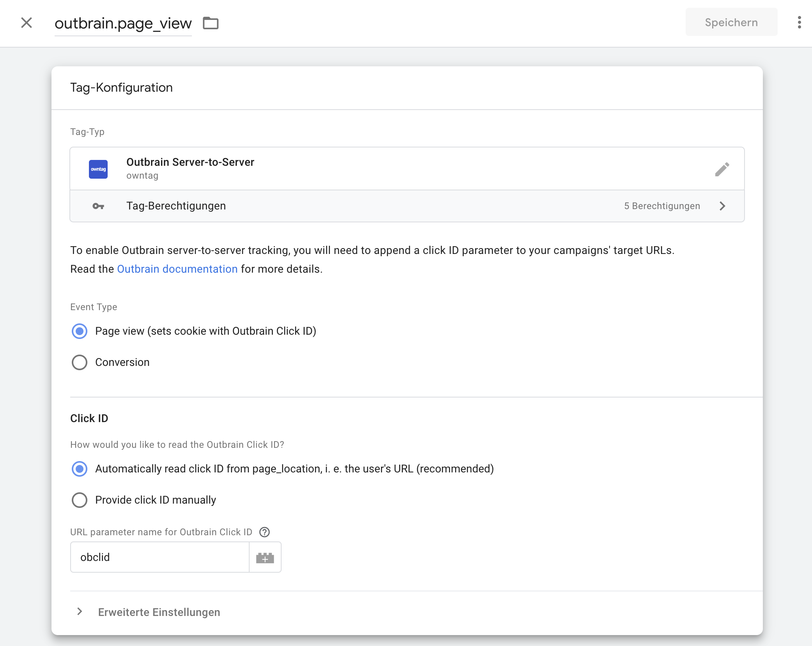Click the help icon beside the URL parameter label
812x646 pixels.
pyautogui.click(x=265, y=532)
